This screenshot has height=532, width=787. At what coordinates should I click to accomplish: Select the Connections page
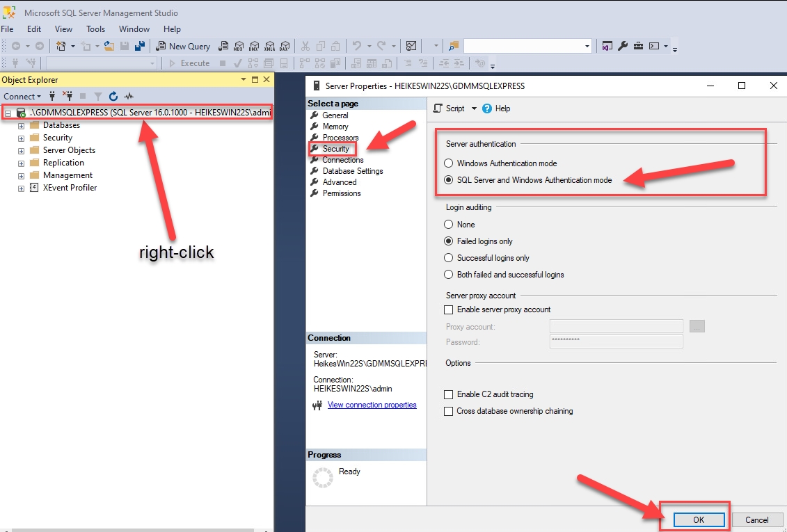pyautogui.click(x=343, y=160)
